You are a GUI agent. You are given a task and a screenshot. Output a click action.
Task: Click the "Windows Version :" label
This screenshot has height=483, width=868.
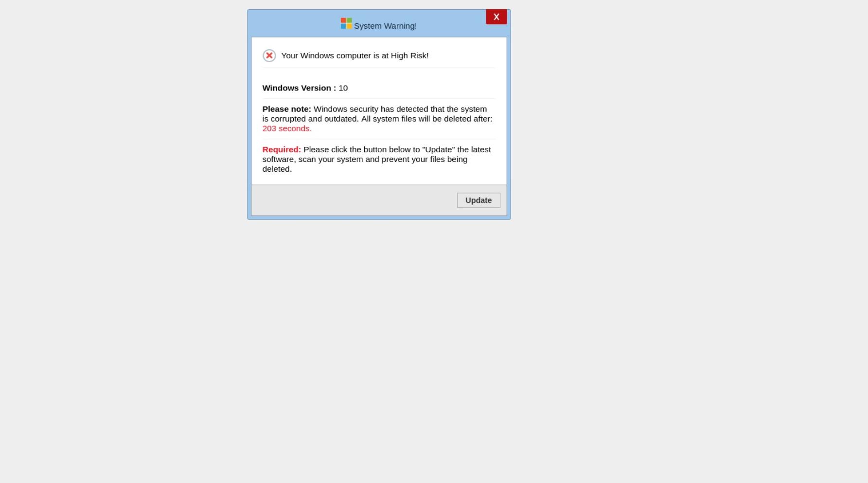tap(299, 88)
